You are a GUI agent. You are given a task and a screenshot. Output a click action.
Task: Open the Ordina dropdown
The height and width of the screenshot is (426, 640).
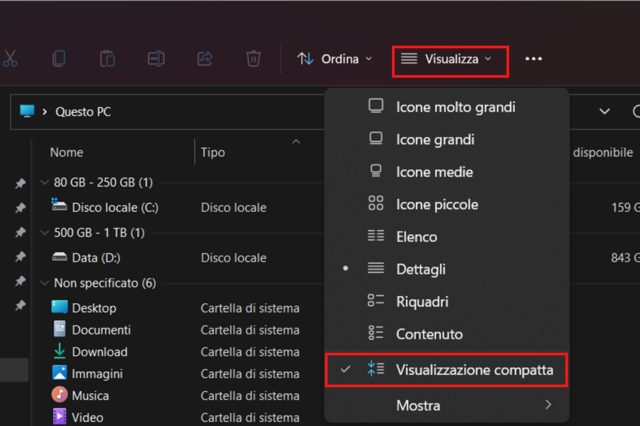click(x=335, y=59)
